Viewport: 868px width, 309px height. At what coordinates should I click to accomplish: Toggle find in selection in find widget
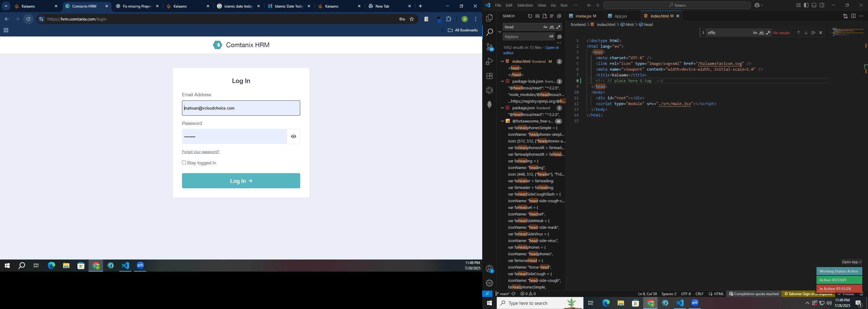pyautogui.click(x=813, y=33)
